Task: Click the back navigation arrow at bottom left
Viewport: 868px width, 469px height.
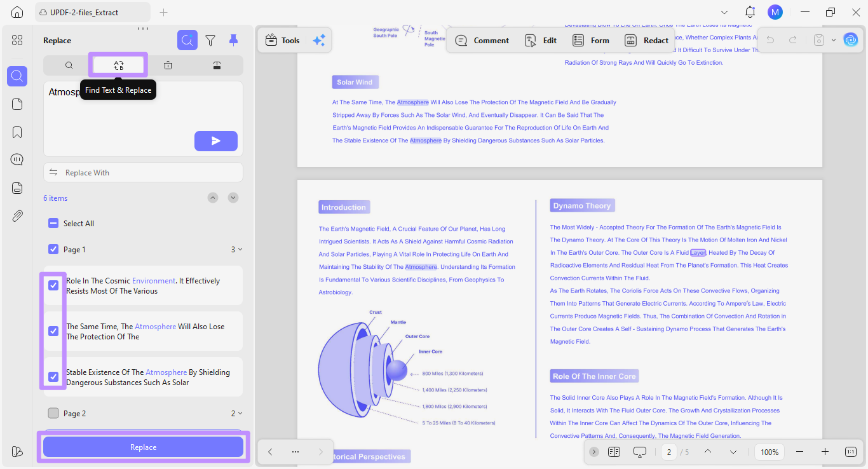Action: click(270, 452)
